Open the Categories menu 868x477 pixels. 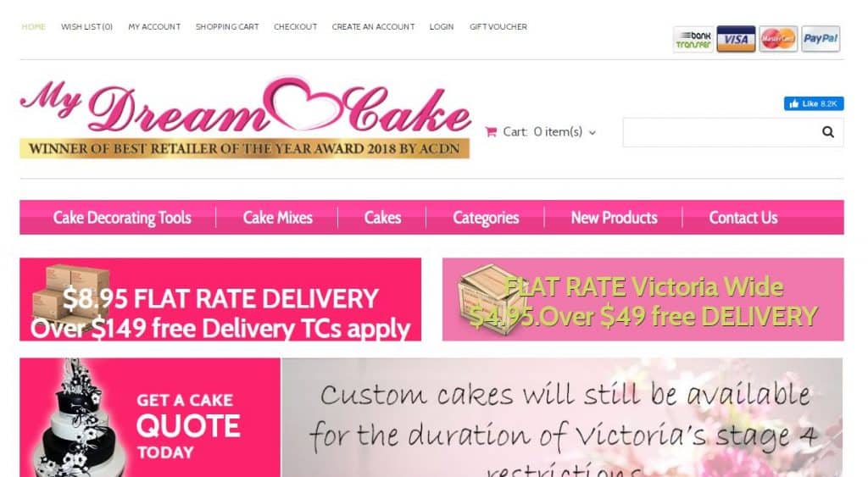click(486, 218)
